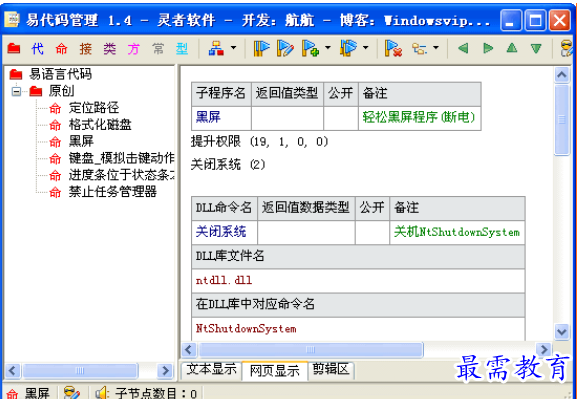Click the speaker icon in status bar

pyautogui.click(x=101, y=393)
